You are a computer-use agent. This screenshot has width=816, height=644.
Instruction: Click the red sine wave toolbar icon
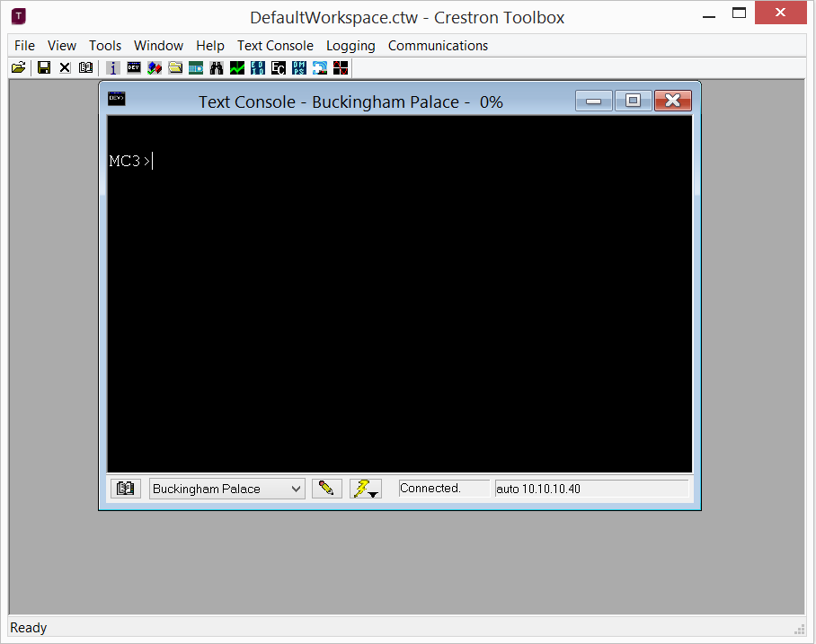pyautogui.click(x=341, y=67)
